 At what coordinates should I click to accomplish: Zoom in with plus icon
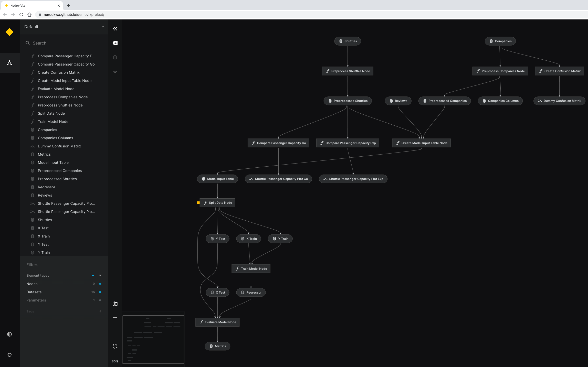click(115, 318)
